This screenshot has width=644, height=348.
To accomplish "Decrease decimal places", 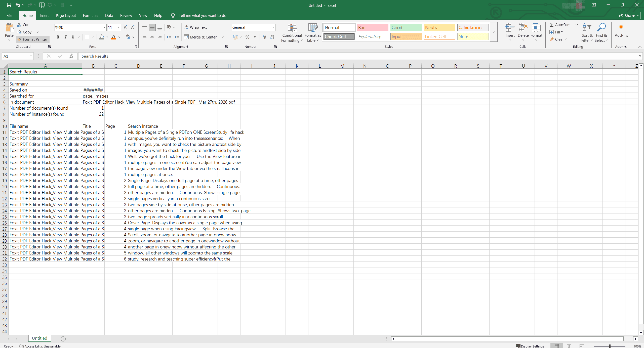I will (x=272, y=37).
